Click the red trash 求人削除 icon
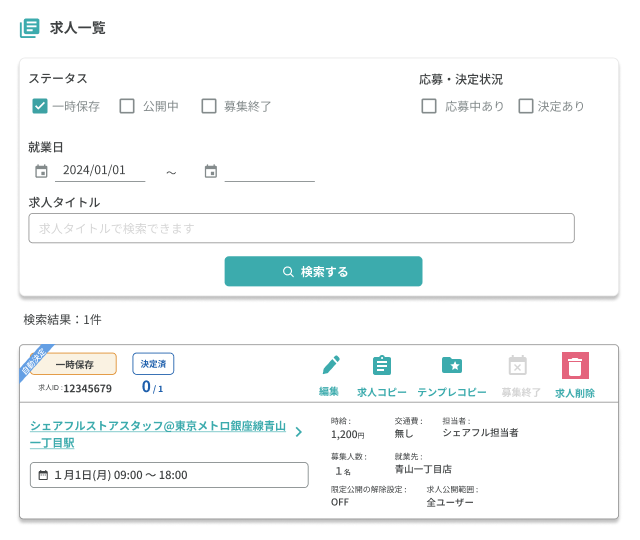This screenshot has height=540, width=640. 575,366
